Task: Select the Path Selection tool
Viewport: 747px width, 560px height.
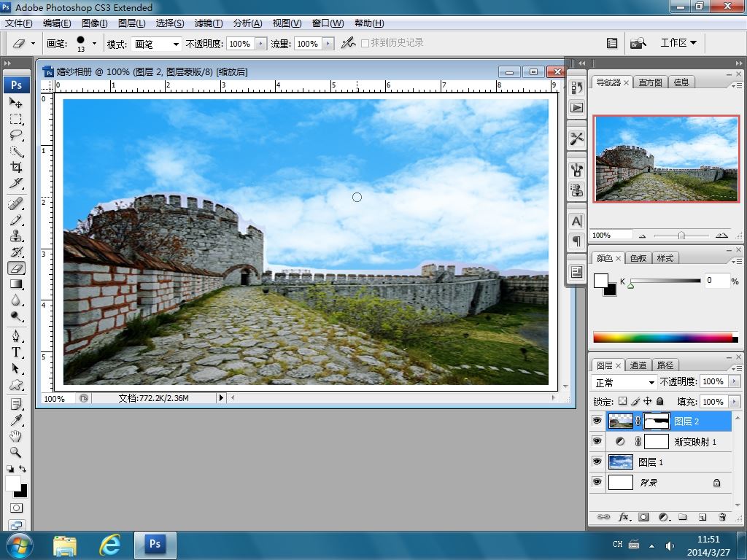Action: pyautogui.click(x=16, y=368)
